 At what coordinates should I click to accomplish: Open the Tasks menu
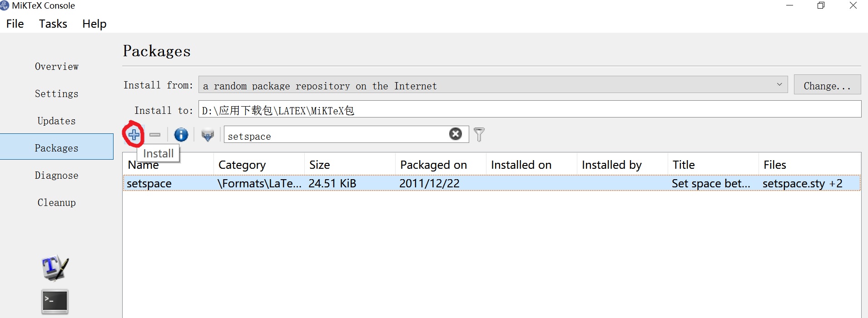[53, 24]
